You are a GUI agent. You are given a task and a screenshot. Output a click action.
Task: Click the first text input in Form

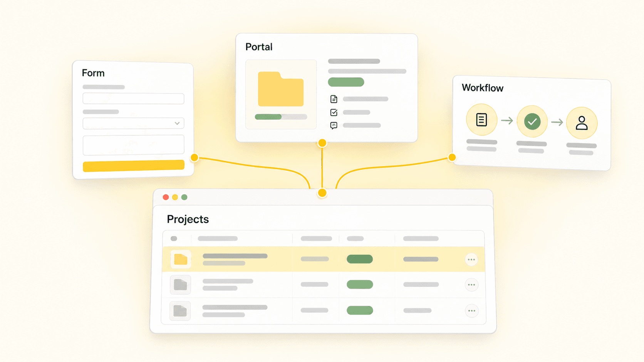(133, 98)
